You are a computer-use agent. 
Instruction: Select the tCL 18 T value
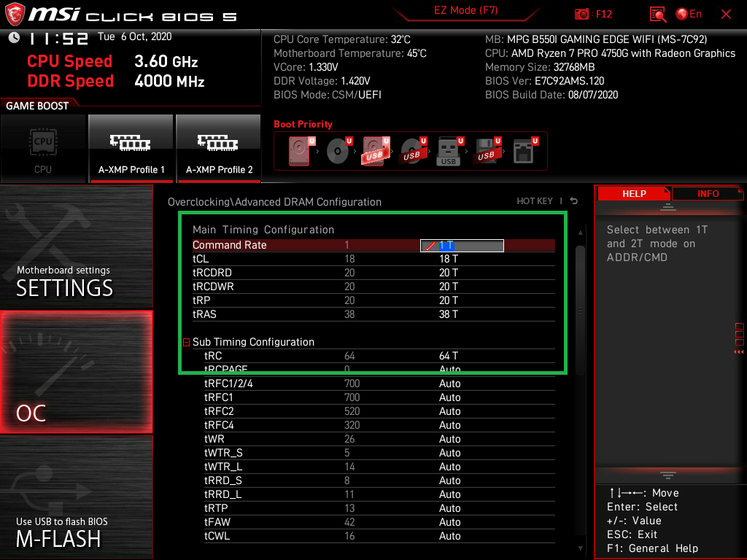point(449,259)
